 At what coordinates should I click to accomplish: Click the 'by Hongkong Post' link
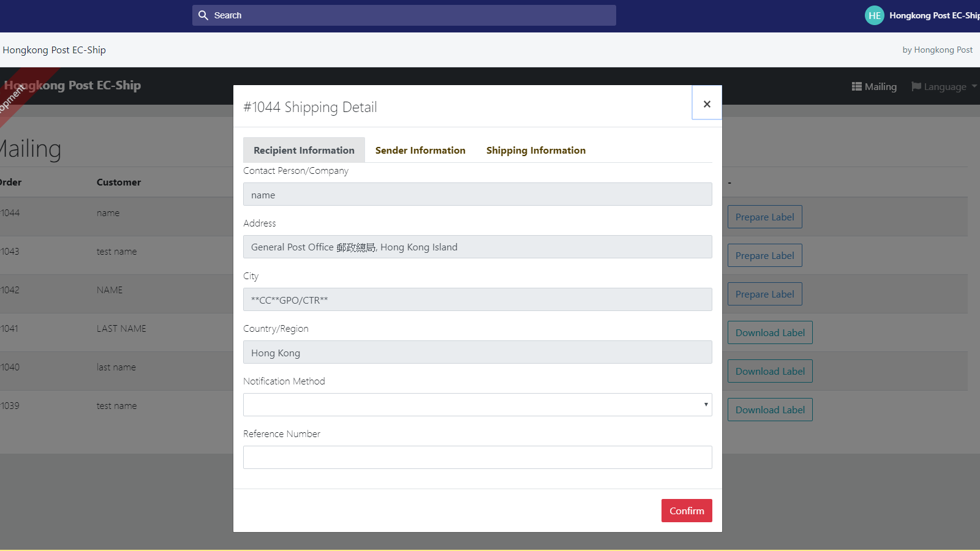coord(937,50)
